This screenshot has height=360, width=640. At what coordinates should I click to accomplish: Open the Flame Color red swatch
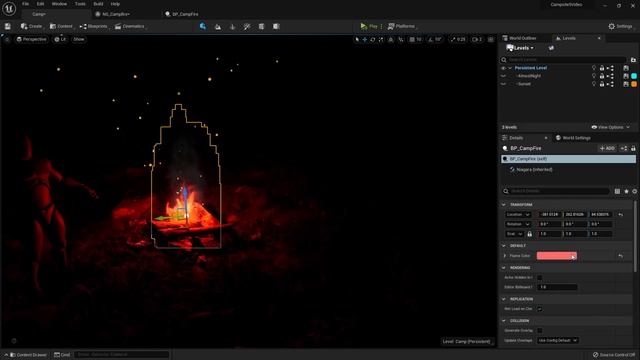click(557, 256)
